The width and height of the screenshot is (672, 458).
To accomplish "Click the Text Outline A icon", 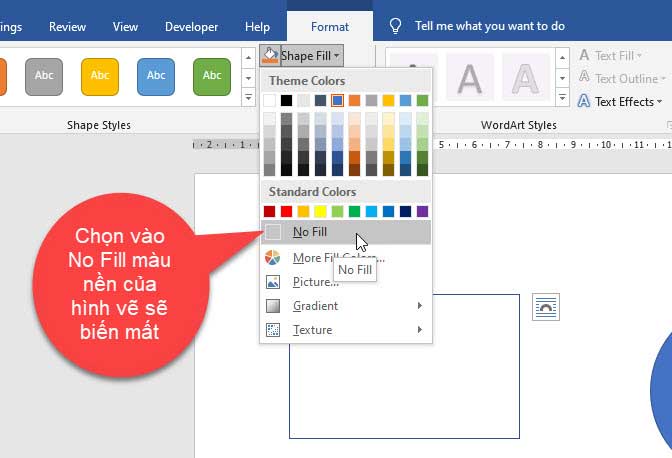I will point(584,77).
